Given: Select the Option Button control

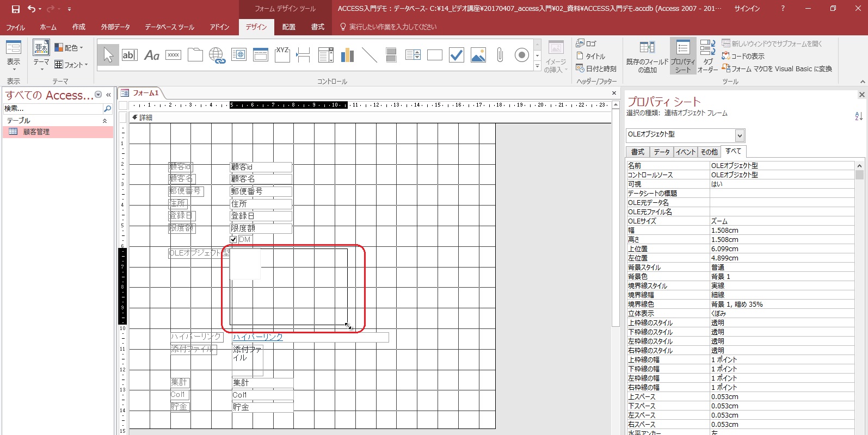Looking at the screenshot, I should click(521, 55).
